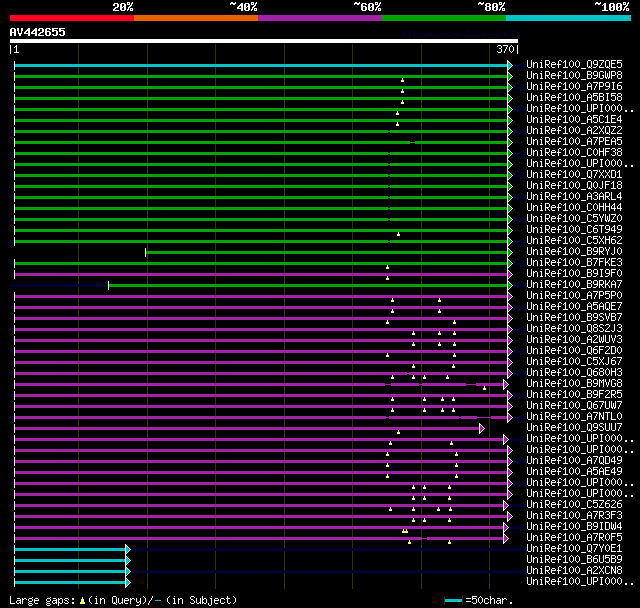Select the UniRef100_C5YWZ0 label

click(x=574, y=219)
